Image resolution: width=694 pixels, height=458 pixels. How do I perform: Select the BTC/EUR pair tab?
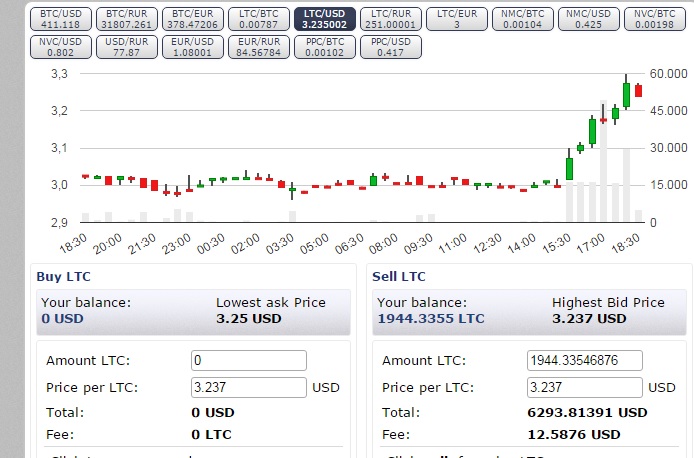tap(194, 18)
